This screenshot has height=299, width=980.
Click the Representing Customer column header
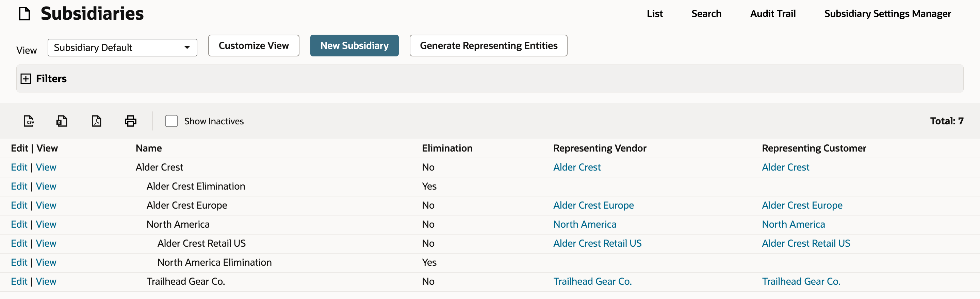click(x=814, y=148)
